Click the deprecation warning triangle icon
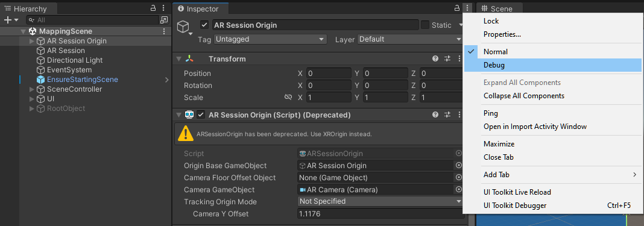The height and width of the screenshot is (226, 644). [186, 133]
